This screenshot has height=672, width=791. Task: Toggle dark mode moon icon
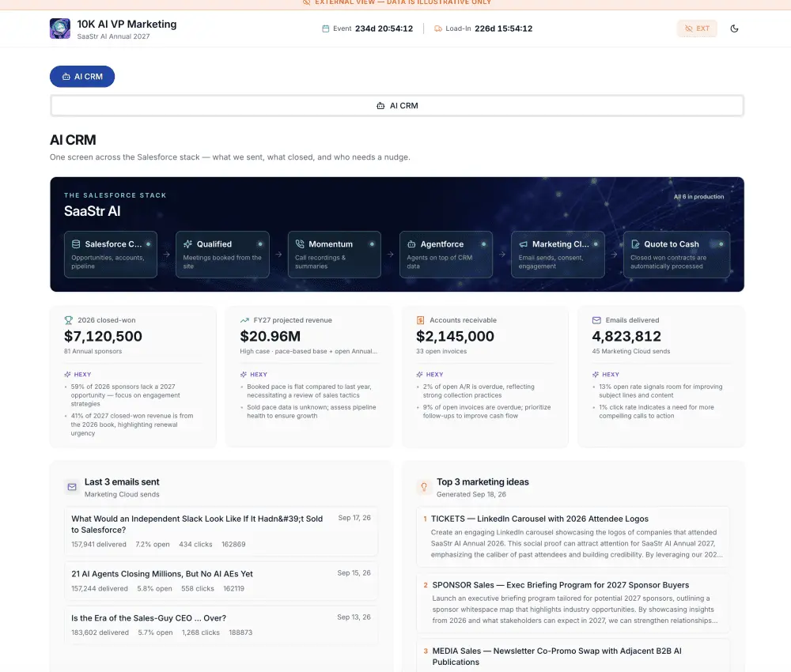(734, 28)
